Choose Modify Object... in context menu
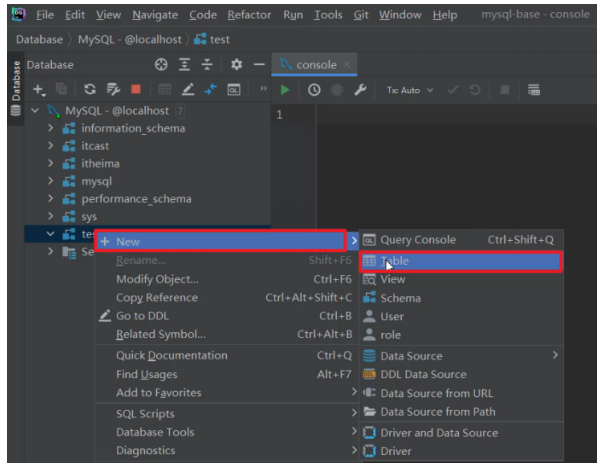 226,279
